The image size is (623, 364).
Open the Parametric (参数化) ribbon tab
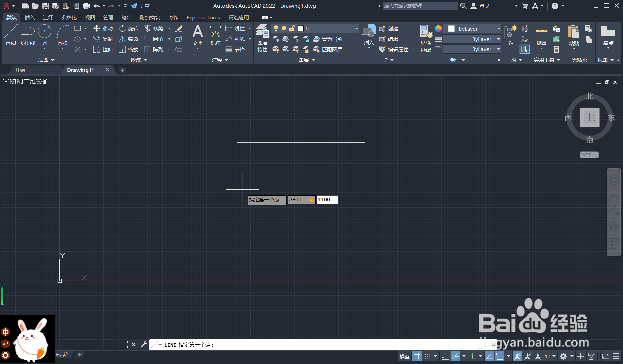click(69, 18)
